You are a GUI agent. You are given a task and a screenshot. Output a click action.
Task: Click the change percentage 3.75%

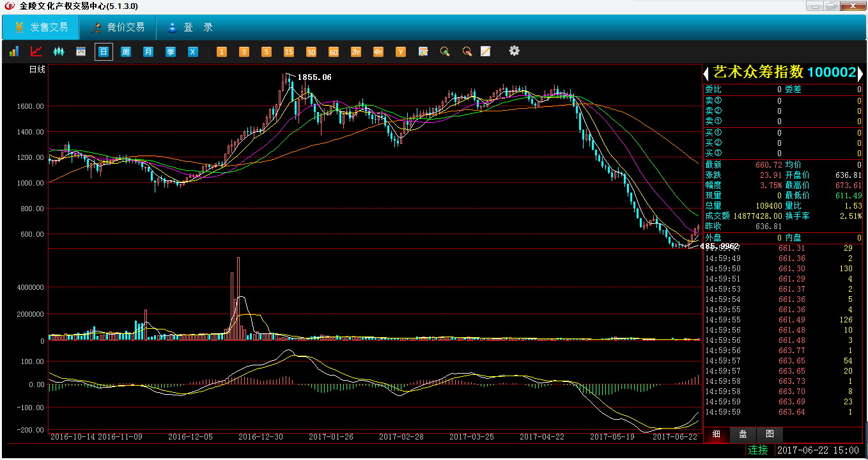pos(771,186)
